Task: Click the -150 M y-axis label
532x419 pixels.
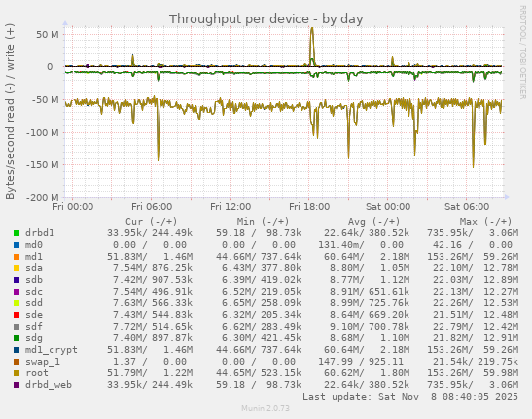Action: click(x=43, y=165)
